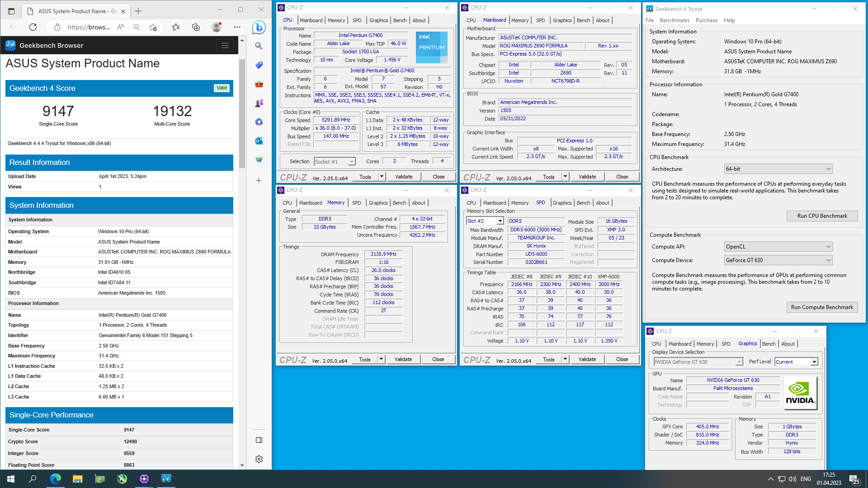Screen dimensions: 868x488
Task: Click the scrollbar down arrow in Edge
Action: pos(242,465)
